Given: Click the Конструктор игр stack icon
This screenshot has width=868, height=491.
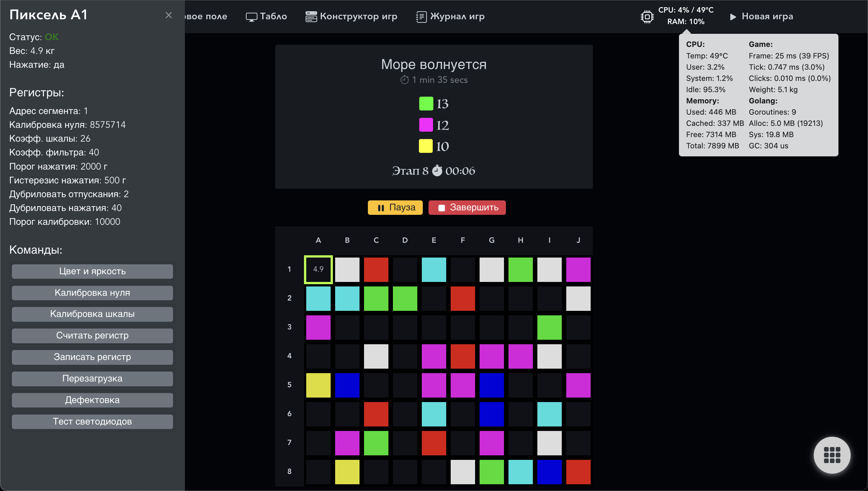Looking at the screenshot, I should [311, 17].
